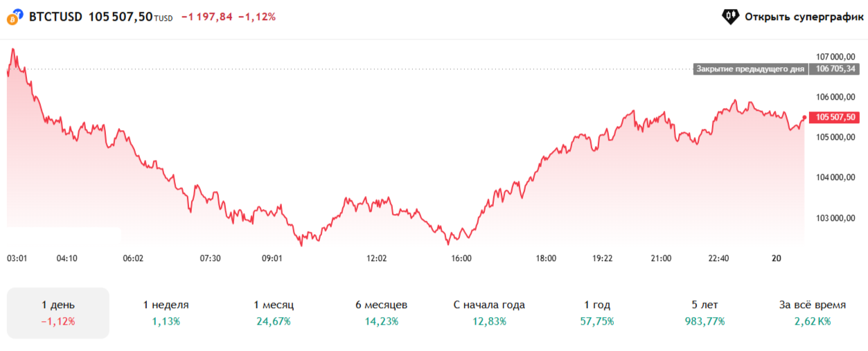The width and height of the screenshot is (868, 351).
Task: Select the 1 месяц period
Action: [x=274, y=313]
